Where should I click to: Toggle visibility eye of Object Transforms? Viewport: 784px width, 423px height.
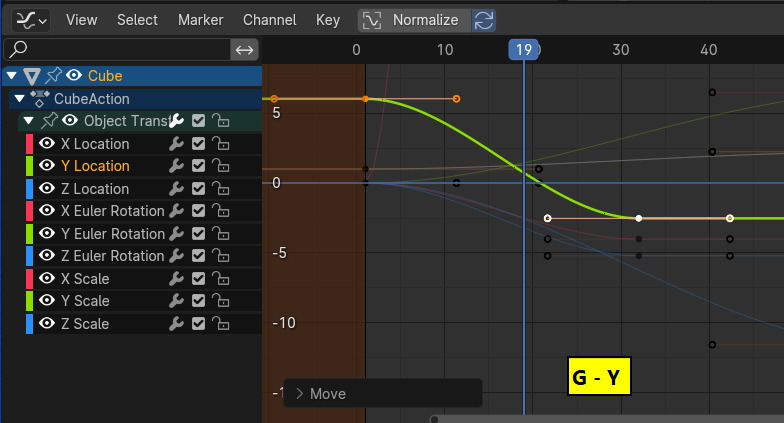(x=70, y=120)
